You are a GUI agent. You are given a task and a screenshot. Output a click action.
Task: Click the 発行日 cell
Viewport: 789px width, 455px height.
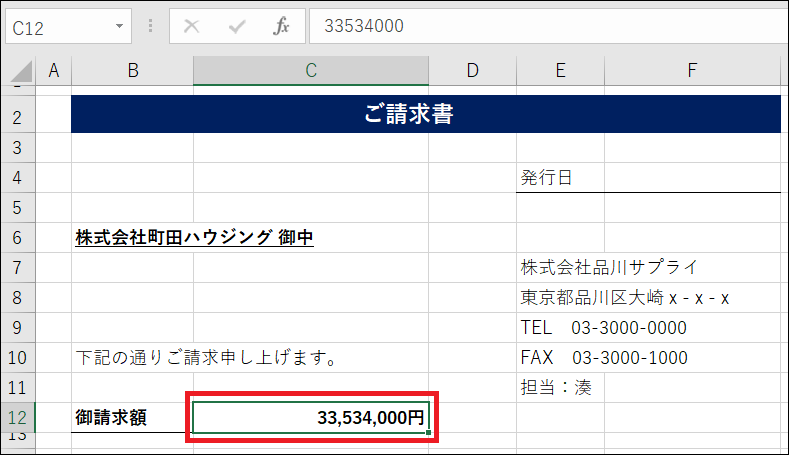point(560,178)
